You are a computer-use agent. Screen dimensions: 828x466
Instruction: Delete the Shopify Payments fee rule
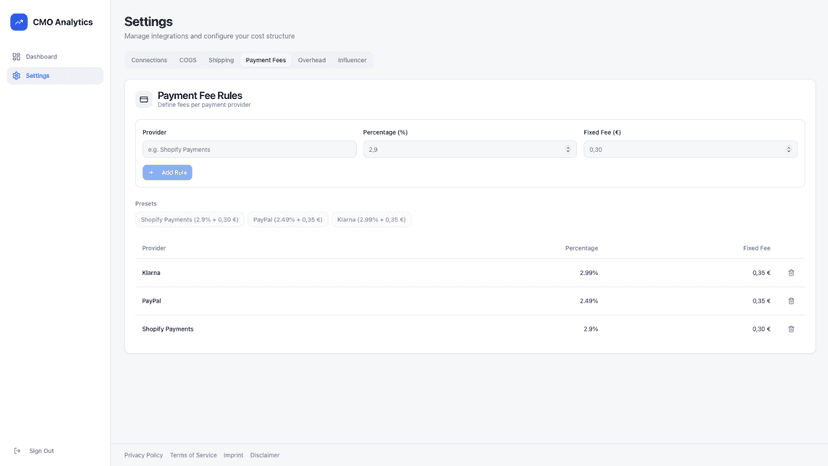coord(791,329)
